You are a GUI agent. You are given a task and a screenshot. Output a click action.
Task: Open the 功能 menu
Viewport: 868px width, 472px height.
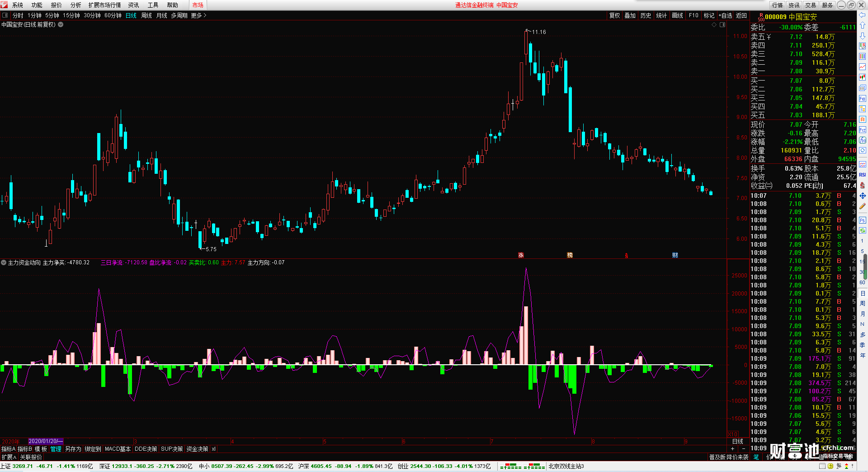(37, 5)
